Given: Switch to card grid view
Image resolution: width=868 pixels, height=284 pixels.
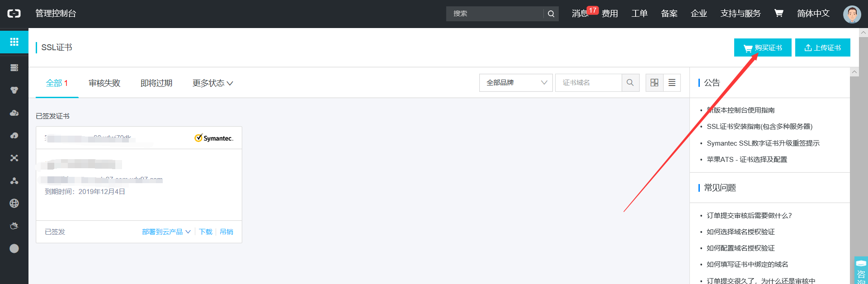Looking at the screenshot, I should point(654,83).
